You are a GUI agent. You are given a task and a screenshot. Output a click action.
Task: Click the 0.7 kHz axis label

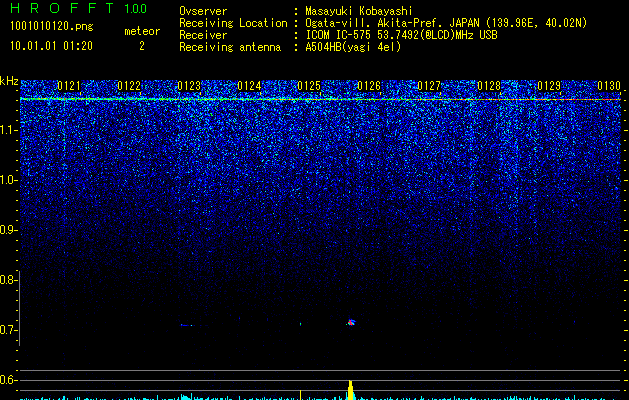pos(8,330)
